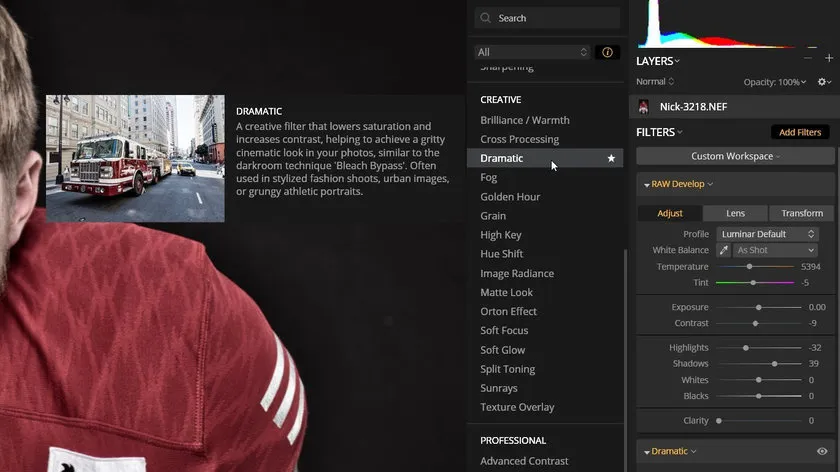Select the Golden Hour filter
Screen dimensions: 840x472
pos(510,197)
